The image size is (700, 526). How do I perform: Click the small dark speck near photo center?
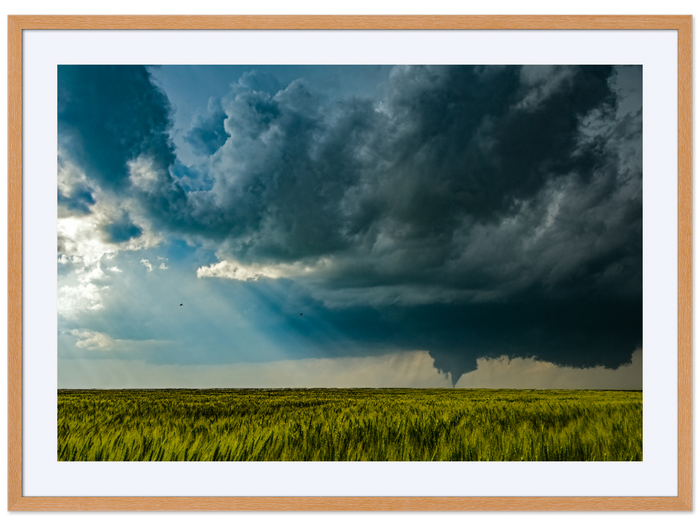299,314
